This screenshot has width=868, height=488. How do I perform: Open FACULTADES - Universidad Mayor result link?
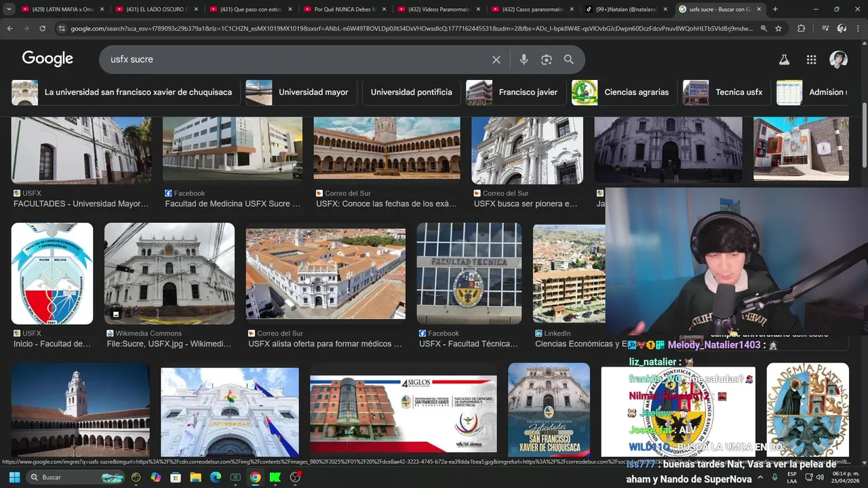[x=81, y=204]
